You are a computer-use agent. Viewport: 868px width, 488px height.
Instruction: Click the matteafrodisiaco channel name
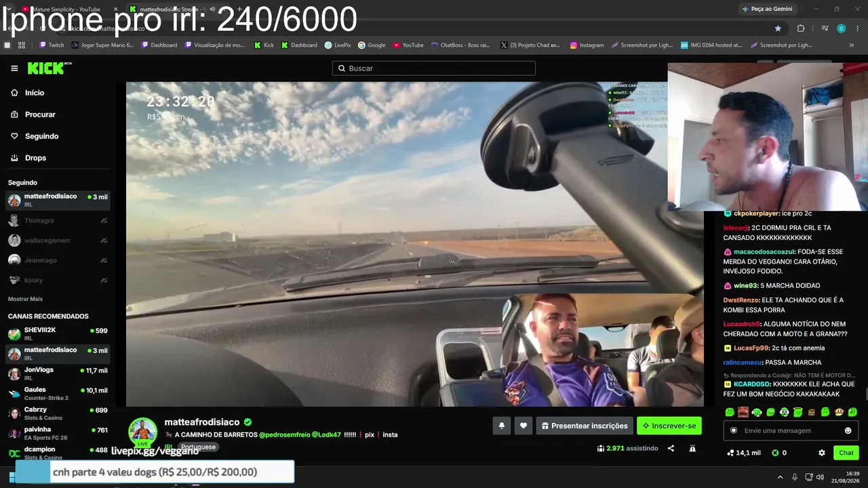(x=202, y=422)
